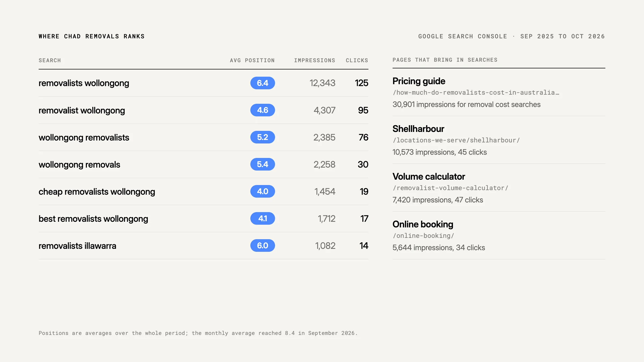Click the IMPRESSIONS column header
This screenshot has height=362, width=644.
click(x=314, y=60)
